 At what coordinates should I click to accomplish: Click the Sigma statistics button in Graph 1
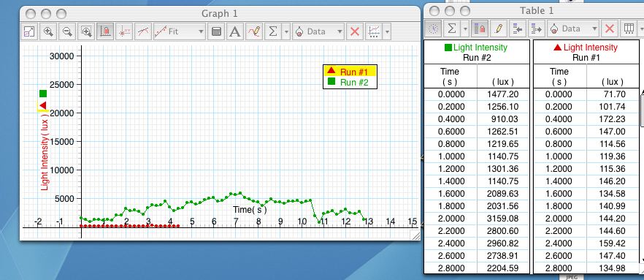[273, 31]
